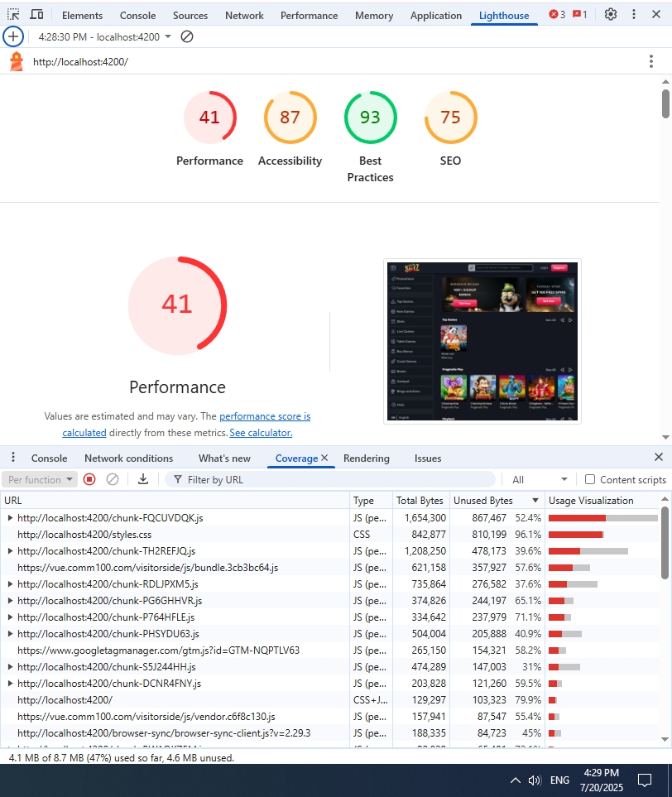
Task: Expand chunk-RDLJPXM5.js row
Action: (x=10, y=584)
